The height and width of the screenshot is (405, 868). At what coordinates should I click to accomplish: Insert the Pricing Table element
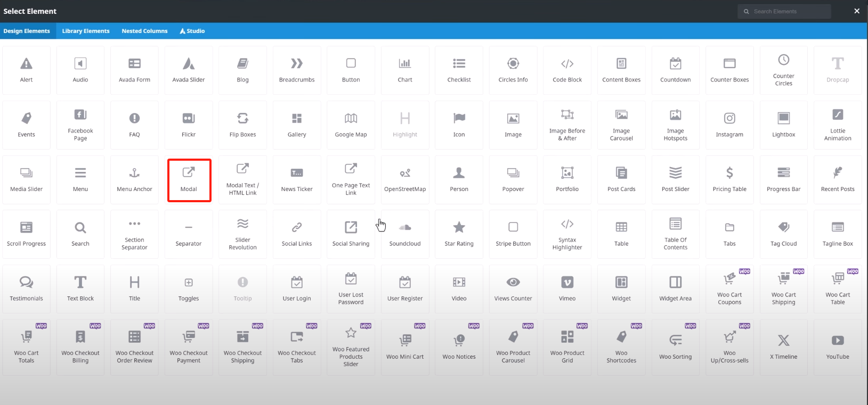point(729,180)
